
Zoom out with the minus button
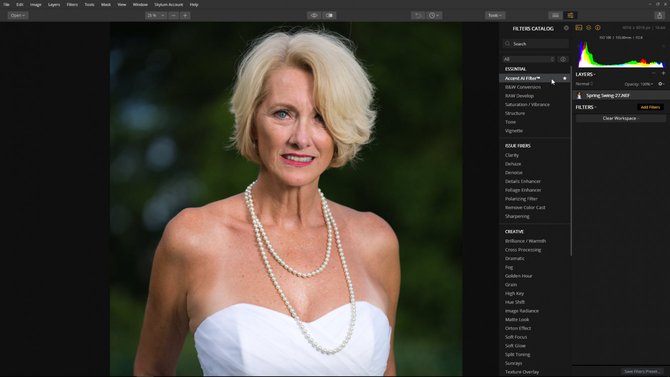click(x=173, y=15)
